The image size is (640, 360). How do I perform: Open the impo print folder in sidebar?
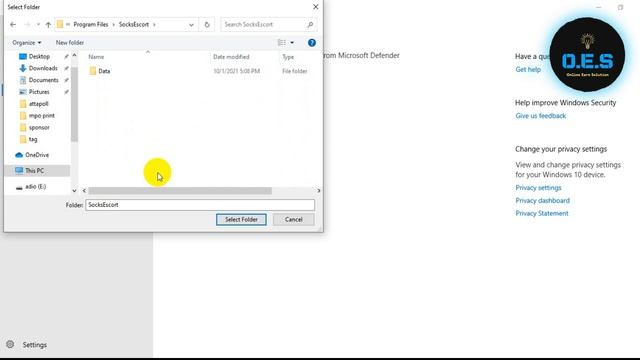point(42,116)
